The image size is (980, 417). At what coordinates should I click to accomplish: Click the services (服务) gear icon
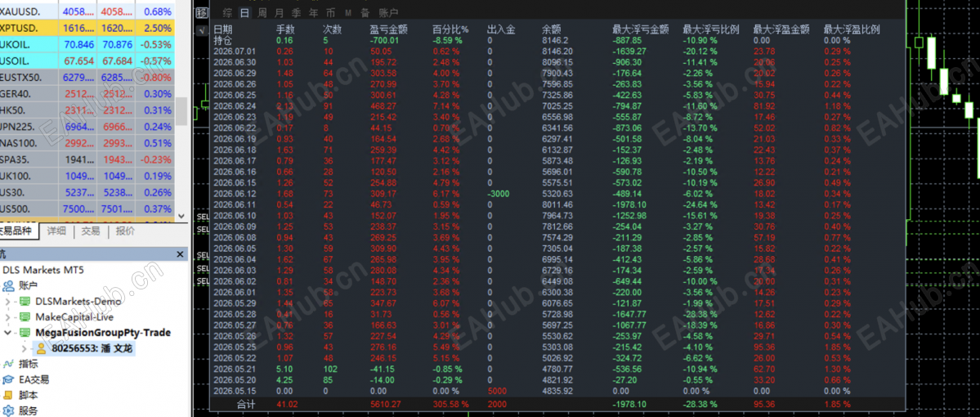pyautogui.click(x=8, y=410)
